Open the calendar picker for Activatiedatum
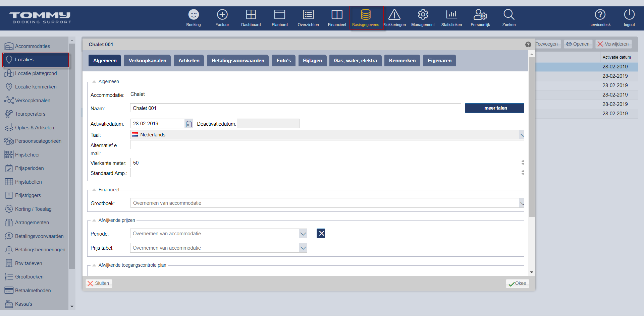 coord(189,124)
